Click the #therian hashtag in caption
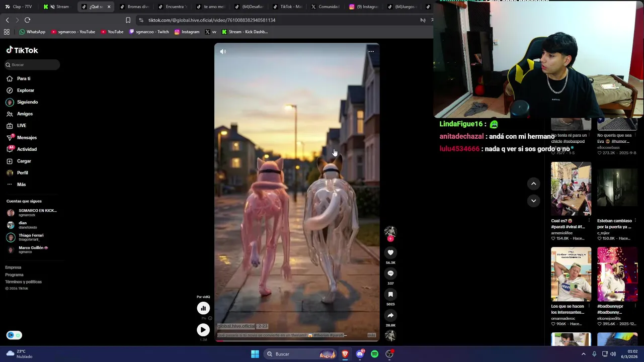The image size is (644, 362). (x=321, y=335)
